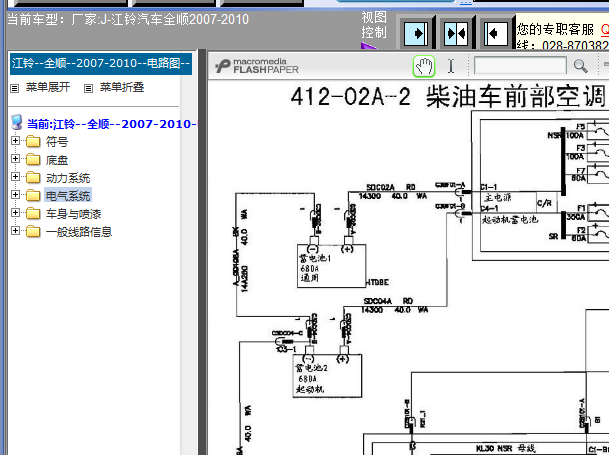Click the C/R box in the diagram
Screen dimensions: 609x455
tap(544, 203)
